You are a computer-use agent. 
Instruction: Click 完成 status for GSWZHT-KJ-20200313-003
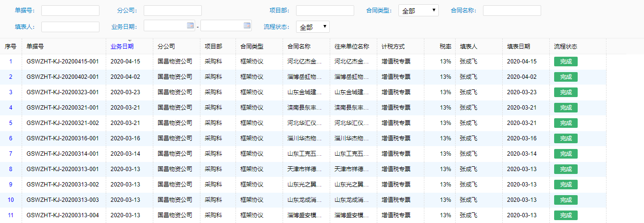(566, 200)
